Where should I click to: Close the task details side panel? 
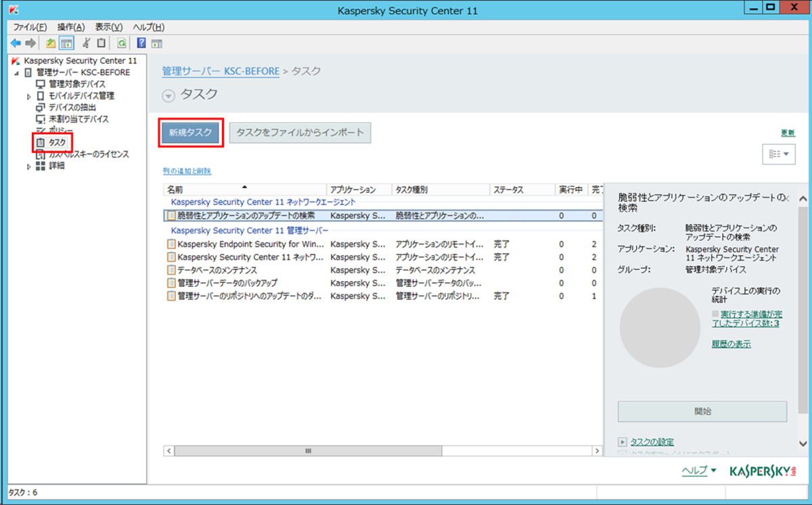click(x=787, y=198)
